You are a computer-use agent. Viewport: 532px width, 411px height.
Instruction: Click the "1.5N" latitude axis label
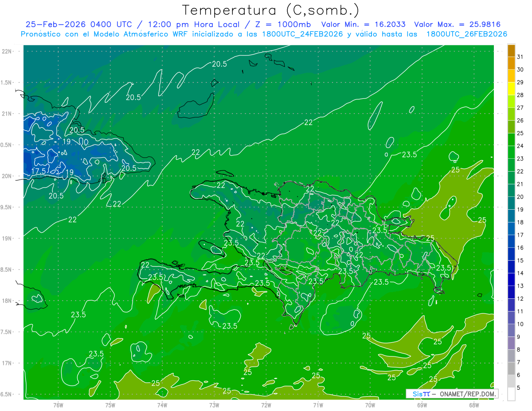point(6,82)
